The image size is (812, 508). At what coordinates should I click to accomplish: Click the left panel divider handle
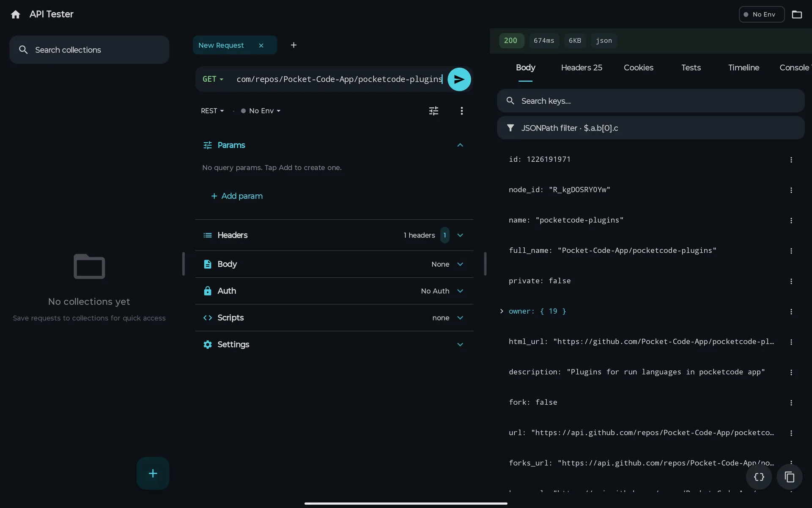coord(184,264)
